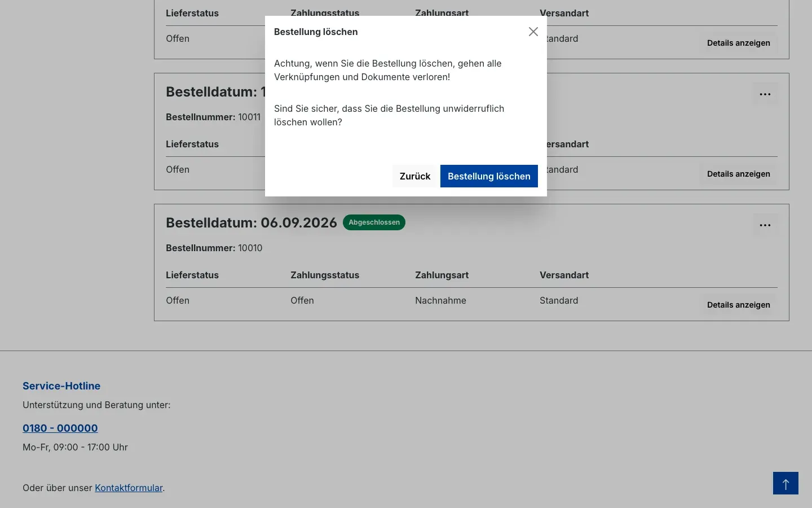Open the three-dot menu for order 10011
This screenshot has width=812, height=508.
click(765, 94)
